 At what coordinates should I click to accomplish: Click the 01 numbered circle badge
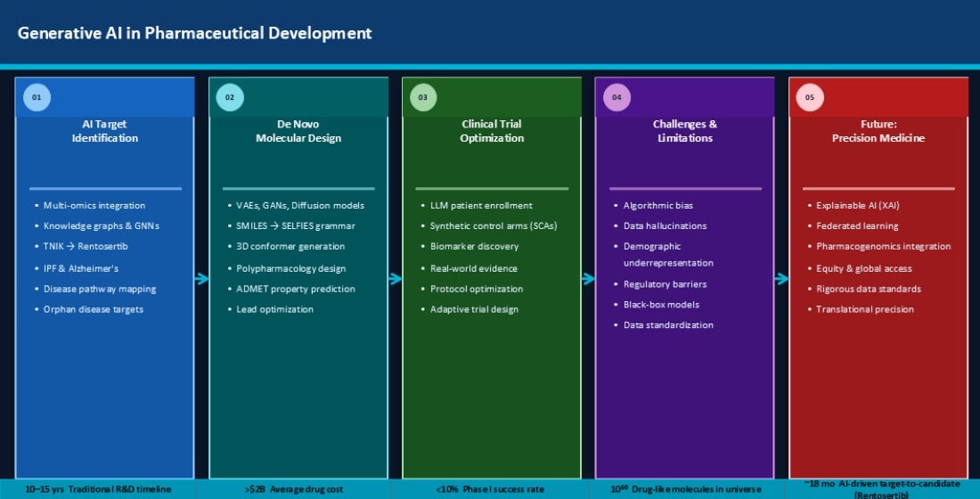37,97
